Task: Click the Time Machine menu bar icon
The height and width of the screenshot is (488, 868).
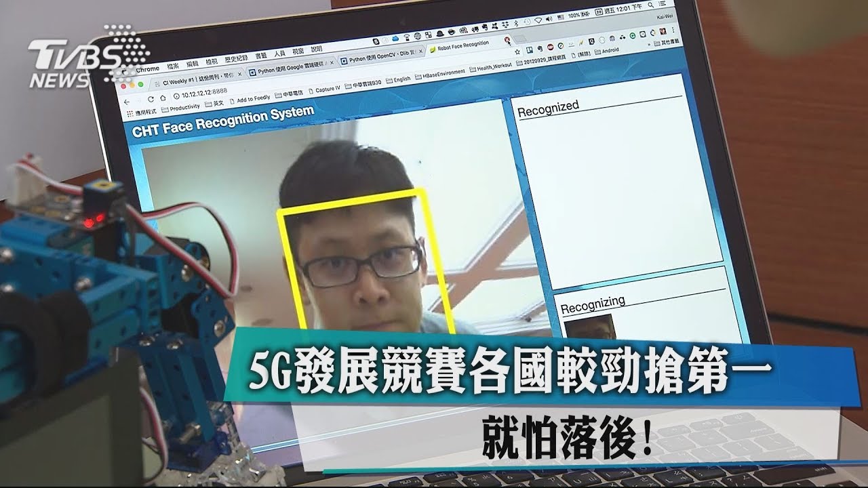Action: 526,22
